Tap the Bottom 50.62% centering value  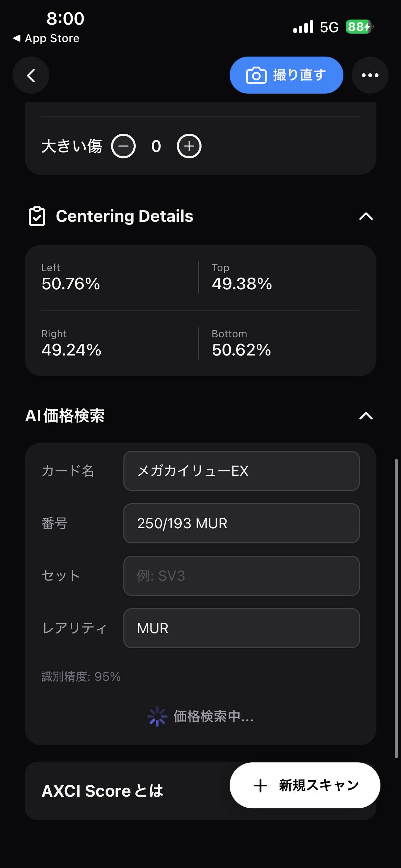click(241, 350)
